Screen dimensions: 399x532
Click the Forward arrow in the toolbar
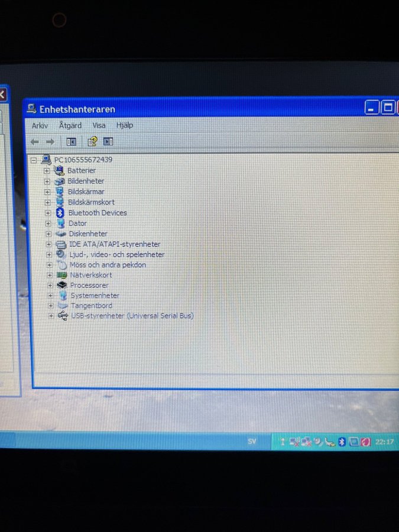(50, 142)
